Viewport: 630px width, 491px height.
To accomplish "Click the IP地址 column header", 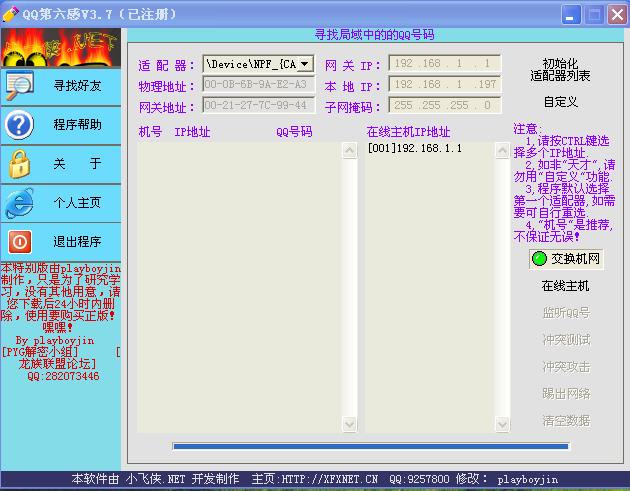I will [x=192, y=131].
